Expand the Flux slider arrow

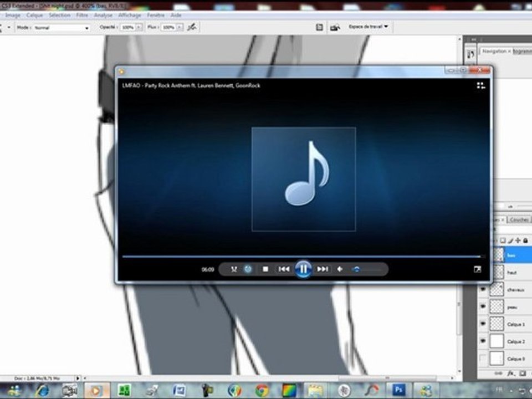tap(180, 28)
